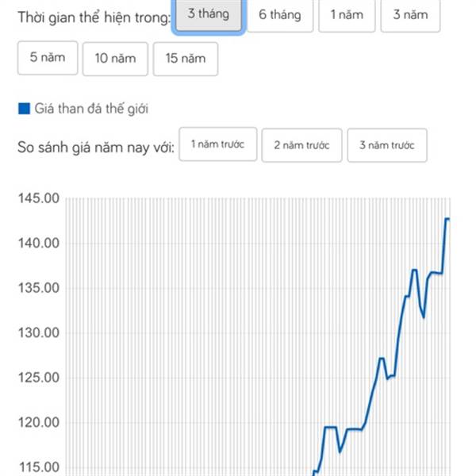The image size is (476, 476).
Task: Show the 1 năm time range
Action: (x=347, y=15)
